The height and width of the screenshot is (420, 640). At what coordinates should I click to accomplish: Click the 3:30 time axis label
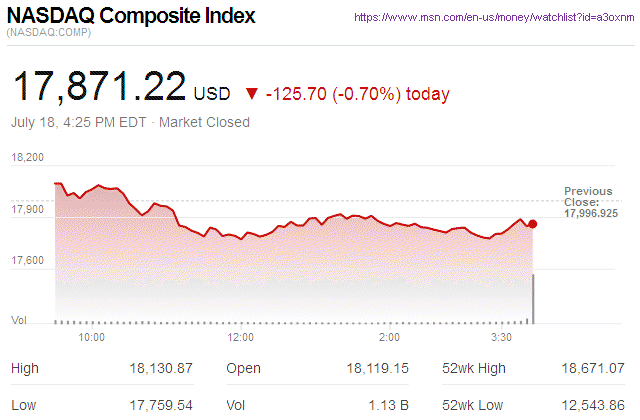click(502, 338)
